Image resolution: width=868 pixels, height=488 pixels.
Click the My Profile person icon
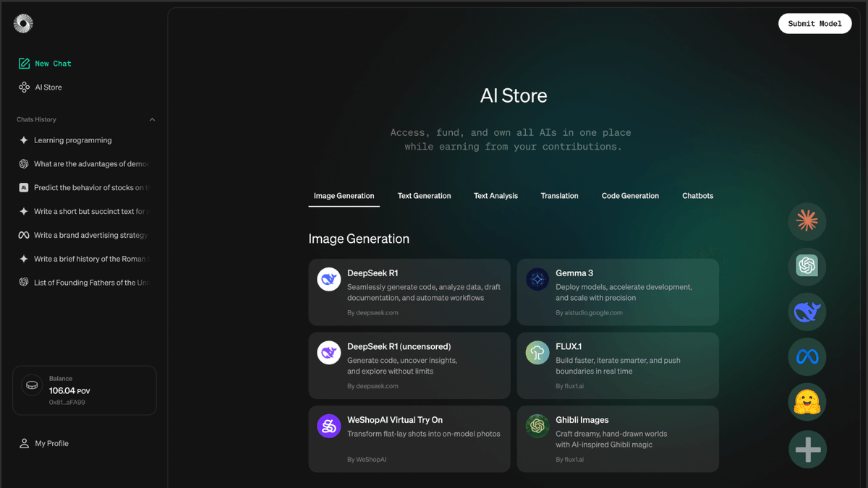(24, 443)
